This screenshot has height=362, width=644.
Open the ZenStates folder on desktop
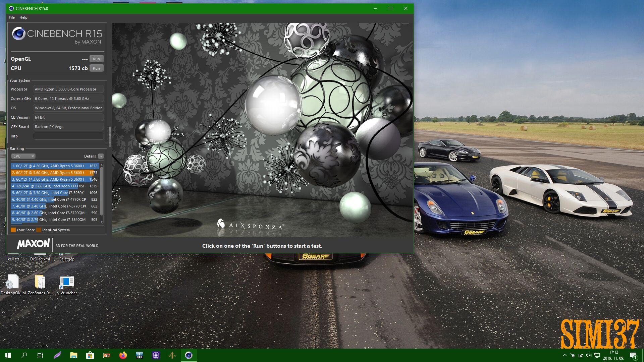[40, 283]
